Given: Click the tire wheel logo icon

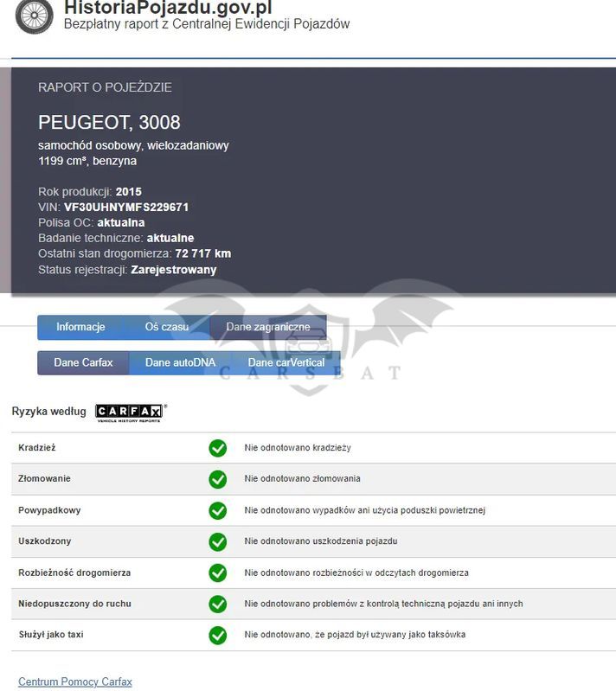Looking at the screenshot, I should point(35,16).
